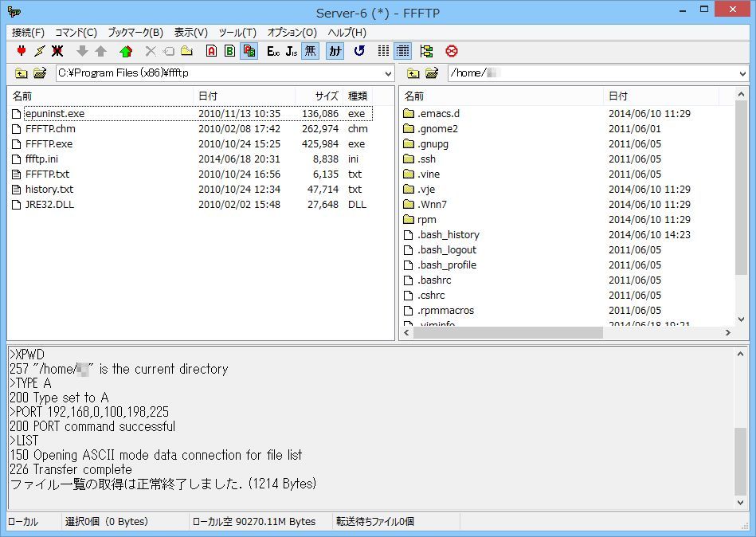Viewport: 756px width, 537px height.
Task: Click remote list vertical scrollbar thumb
Action: pyautogui.click(x=741, y=188)
